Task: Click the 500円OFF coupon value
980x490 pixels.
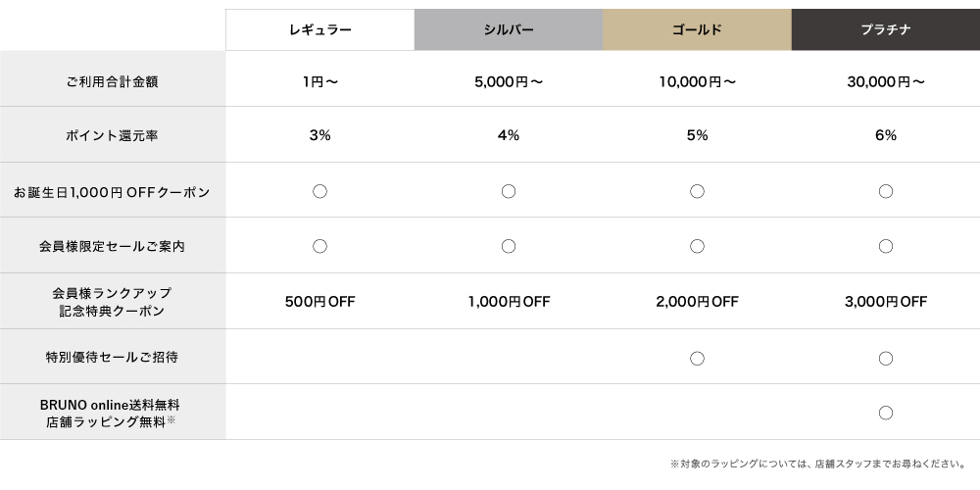Action: click(319, 302)
